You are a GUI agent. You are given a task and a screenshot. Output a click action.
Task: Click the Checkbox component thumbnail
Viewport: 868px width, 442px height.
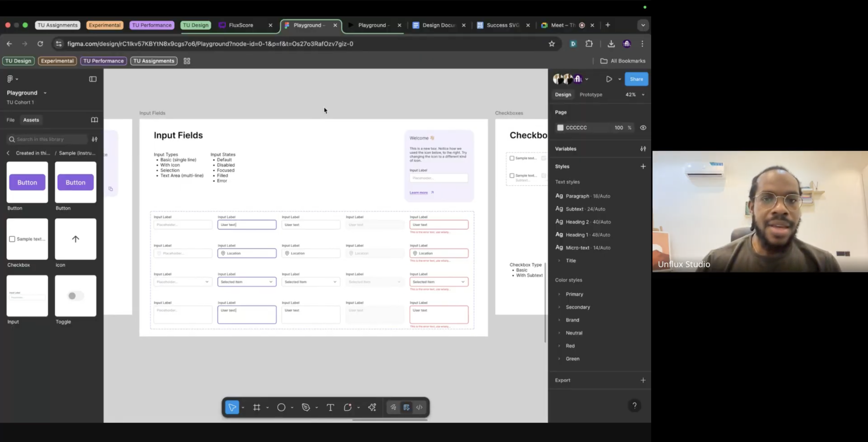27,239
